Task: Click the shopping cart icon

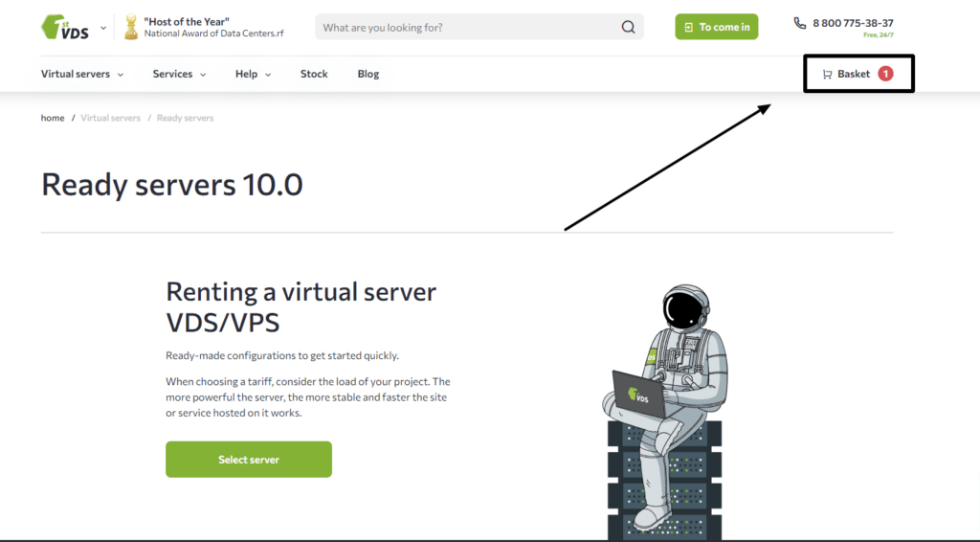Action: click(827, 75)
